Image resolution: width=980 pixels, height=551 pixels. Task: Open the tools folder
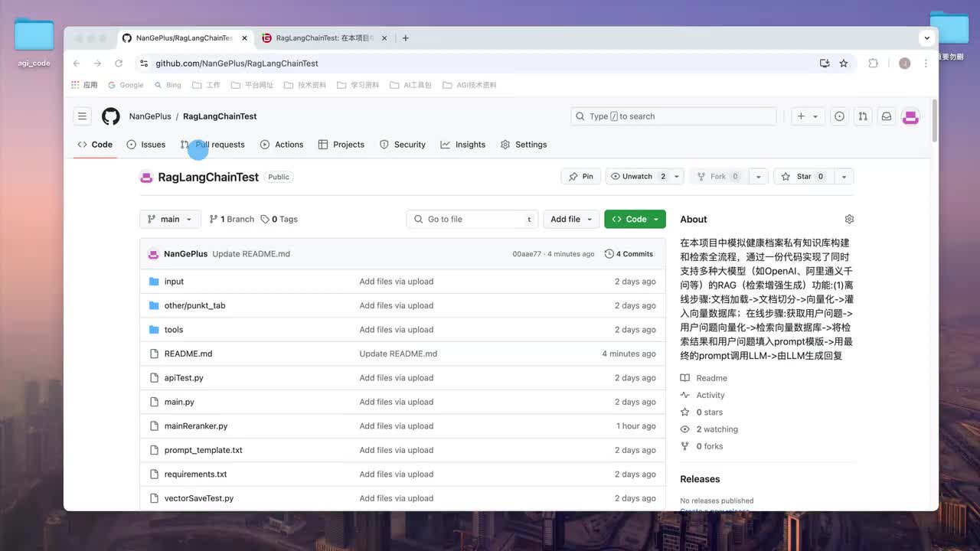(174, 330)
